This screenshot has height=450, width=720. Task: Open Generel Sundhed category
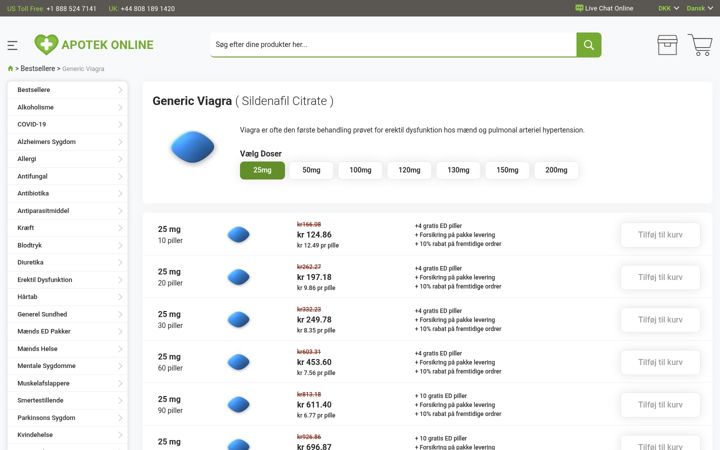point(68,314)
